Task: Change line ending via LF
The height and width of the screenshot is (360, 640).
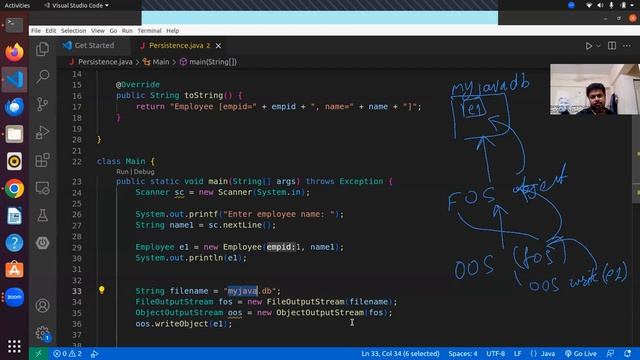Action: (x=518, y=353)
